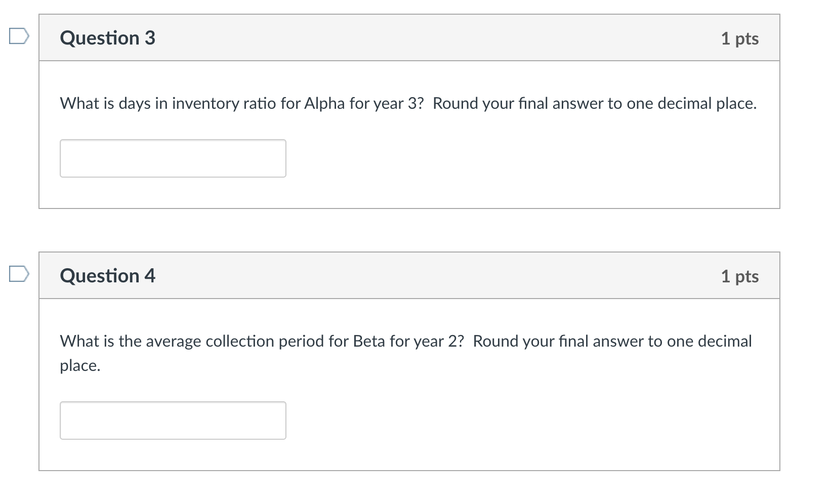Click the Question 3 rounding instruction sentence
831x504 pixels.
594,103
